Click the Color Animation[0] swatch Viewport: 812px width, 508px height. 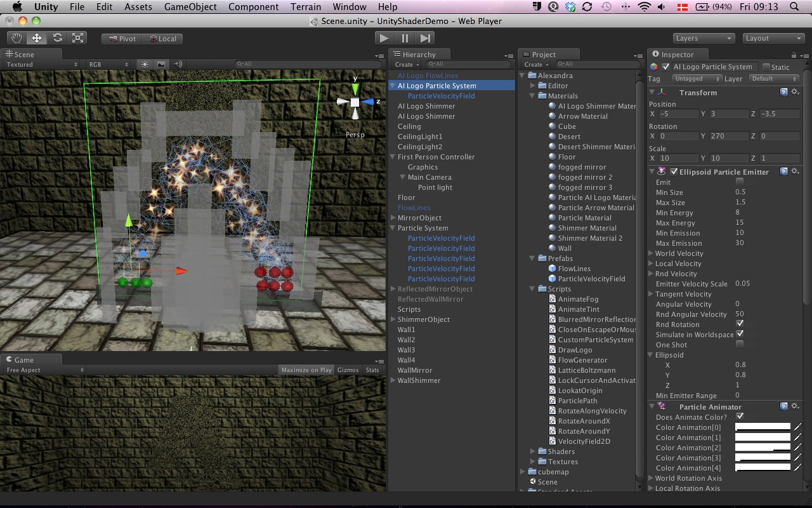[x=763, y=427]
